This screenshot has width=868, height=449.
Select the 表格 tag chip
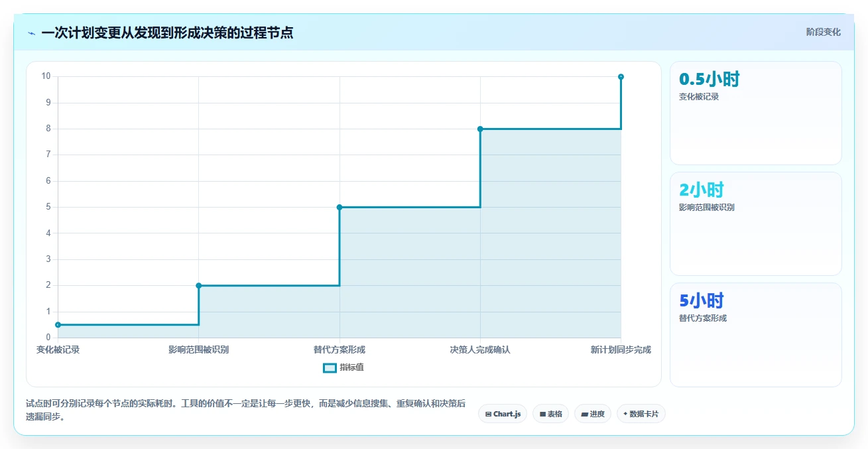550,414
